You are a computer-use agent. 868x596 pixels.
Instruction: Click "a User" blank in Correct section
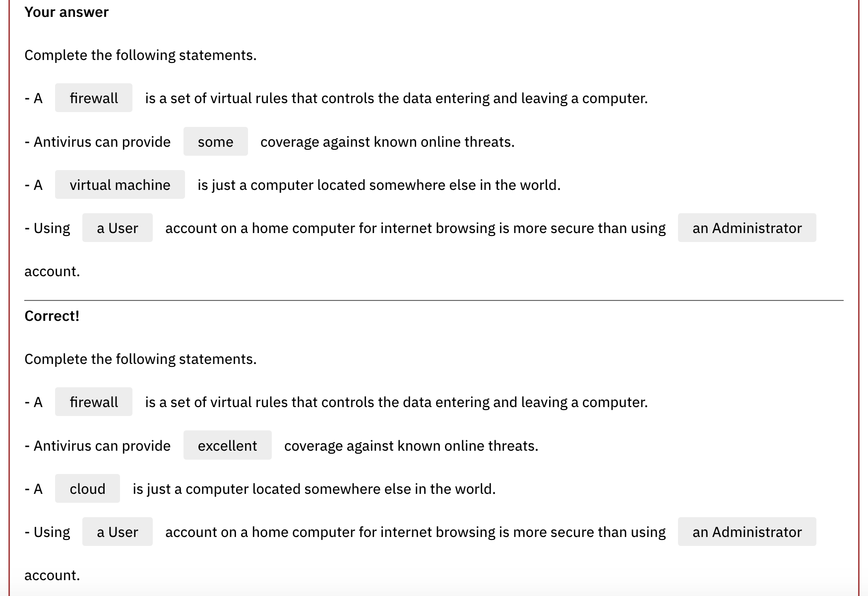coord(117,532)
